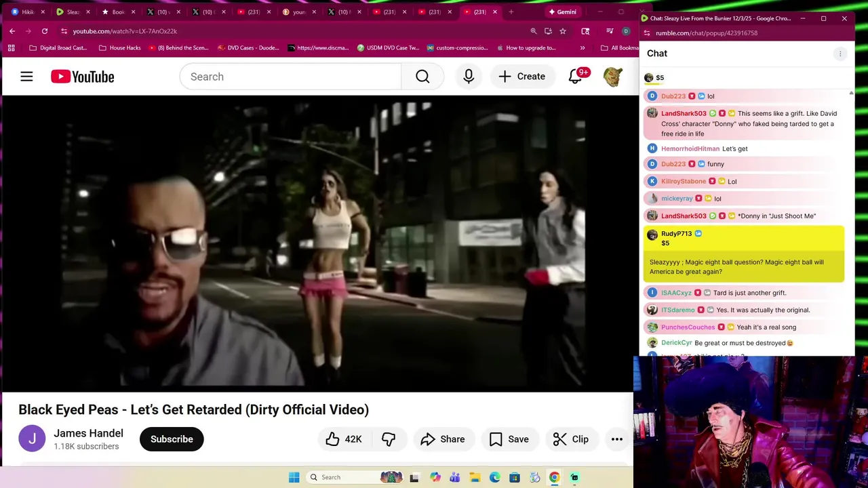
Task: Focus the YouTube search input field
Action: coord(291,77)
